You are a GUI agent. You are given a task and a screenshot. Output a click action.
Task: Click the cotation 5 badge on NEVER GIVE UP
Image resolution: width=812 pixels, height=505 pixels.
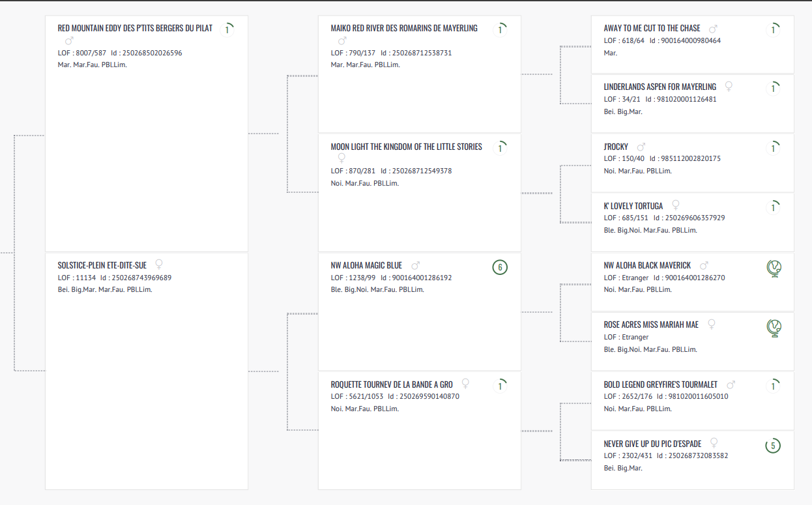coord(773,446)
